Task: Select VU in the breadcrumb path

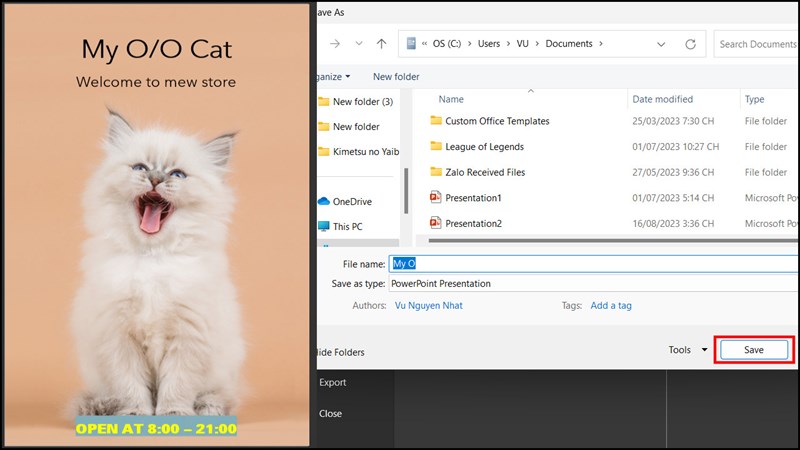Action: point(522,44)
